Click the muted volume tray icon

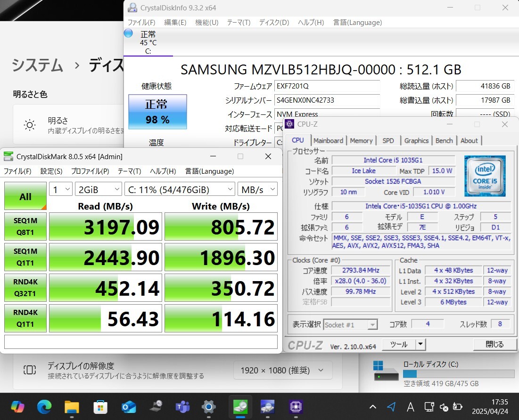444,407
